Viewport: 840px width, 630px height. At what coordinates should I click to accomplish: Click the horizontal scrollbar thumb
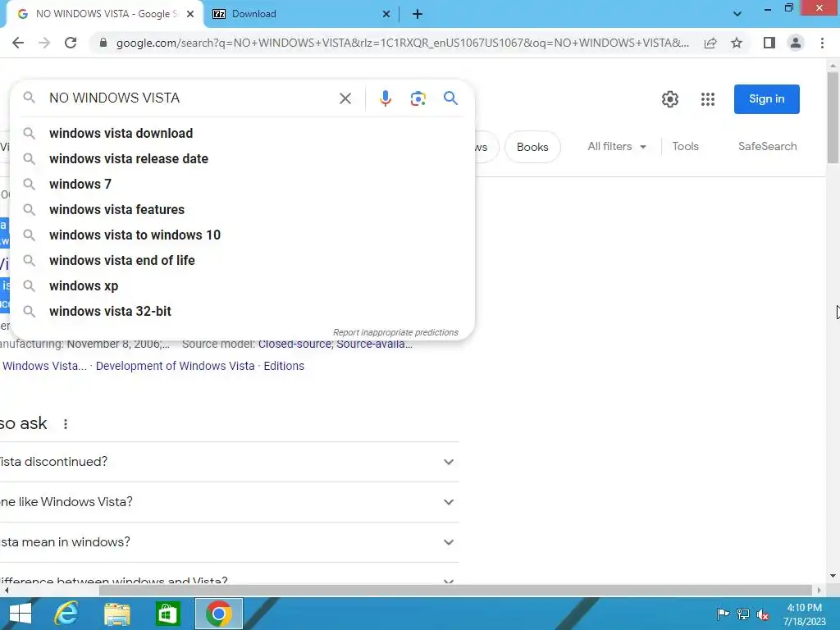point(455,591)
